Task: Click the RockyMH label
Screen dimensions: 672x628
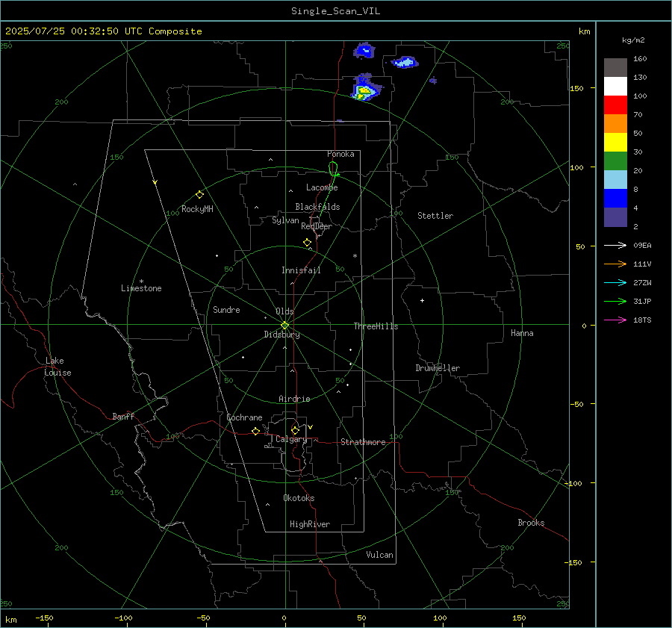Action: pos(197,209)
